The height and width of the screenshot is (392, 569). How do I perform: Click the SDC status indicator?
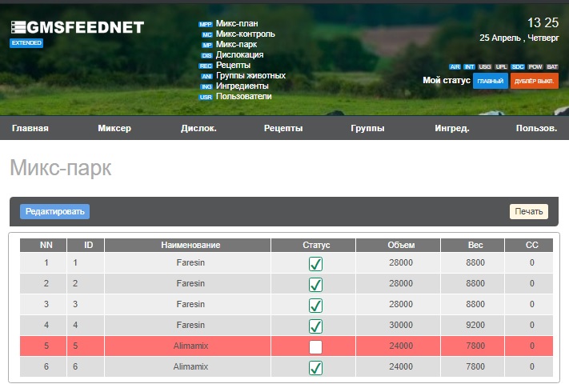(x=518, y=66)
